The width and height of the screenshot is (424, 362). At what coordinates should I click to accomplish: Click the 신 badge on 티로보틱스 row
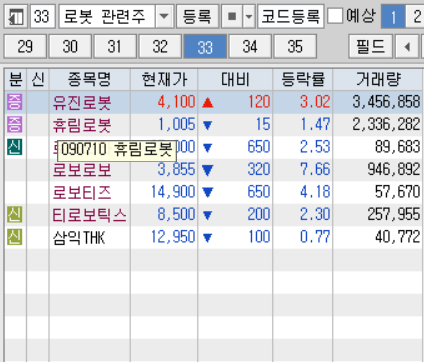tap(15, 214)
